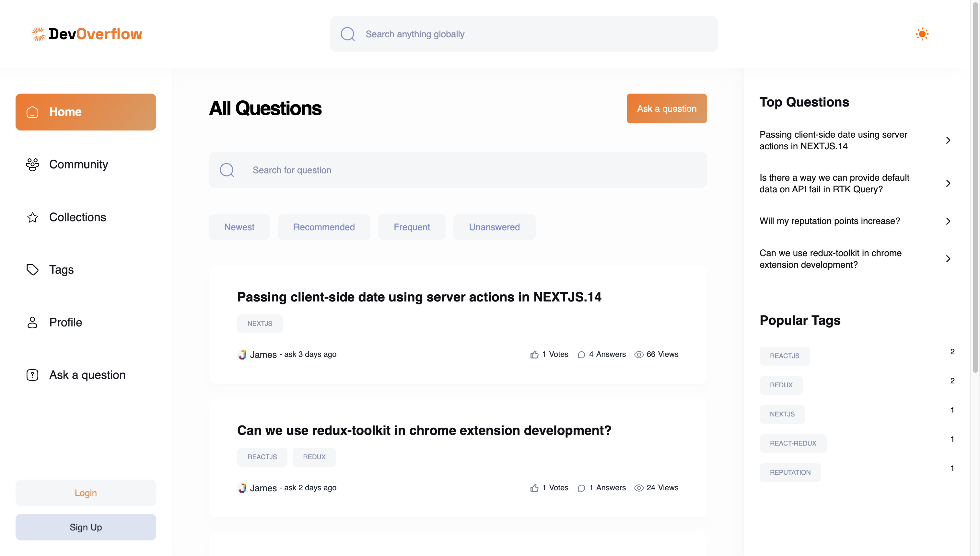This screenshot has width=980, height=556.
Task: Click author name James on NEXTJS.14 question
Action: (263, 355)
